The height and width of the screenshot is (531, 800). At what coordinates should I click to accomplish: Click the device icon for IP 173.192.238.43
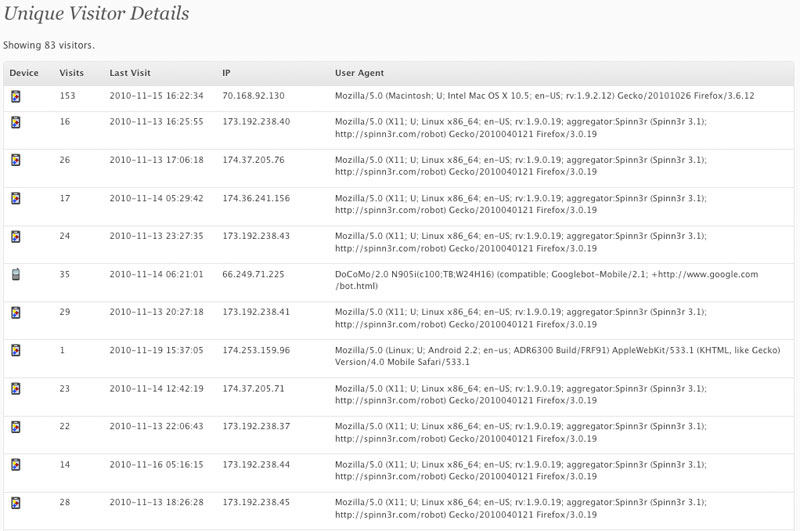click(x=16, y=237)
